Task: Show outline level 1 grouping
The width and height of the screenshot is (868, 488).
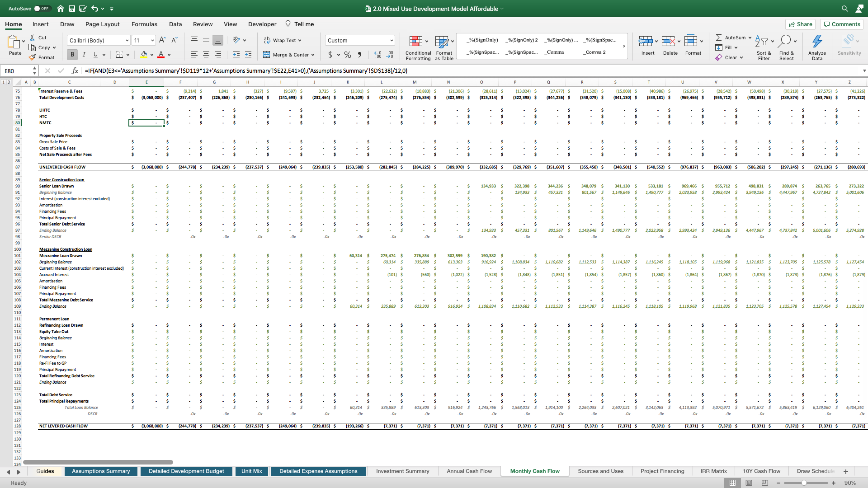Action: 4,82
